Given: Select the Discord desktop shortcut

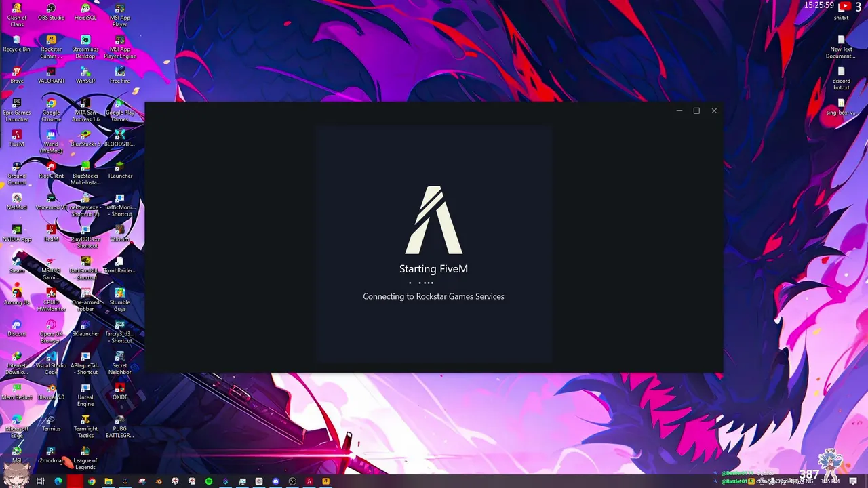Looking at the screenshot, I should [x=17, y=328].
